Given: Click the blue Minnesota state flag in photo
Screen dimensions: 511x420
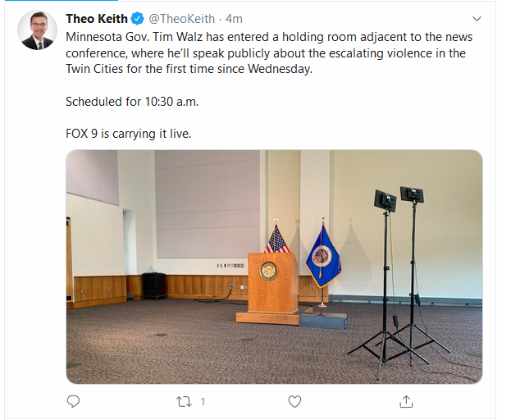Looking at the screenshot, I should coord(322,257).
